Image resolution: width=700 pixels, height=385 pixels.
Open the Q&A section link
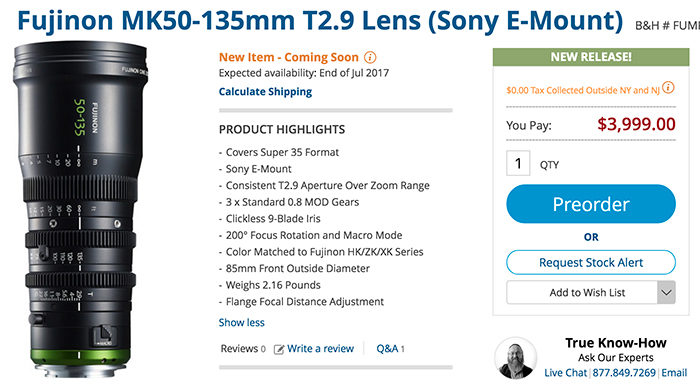click(x=390, y=349)
